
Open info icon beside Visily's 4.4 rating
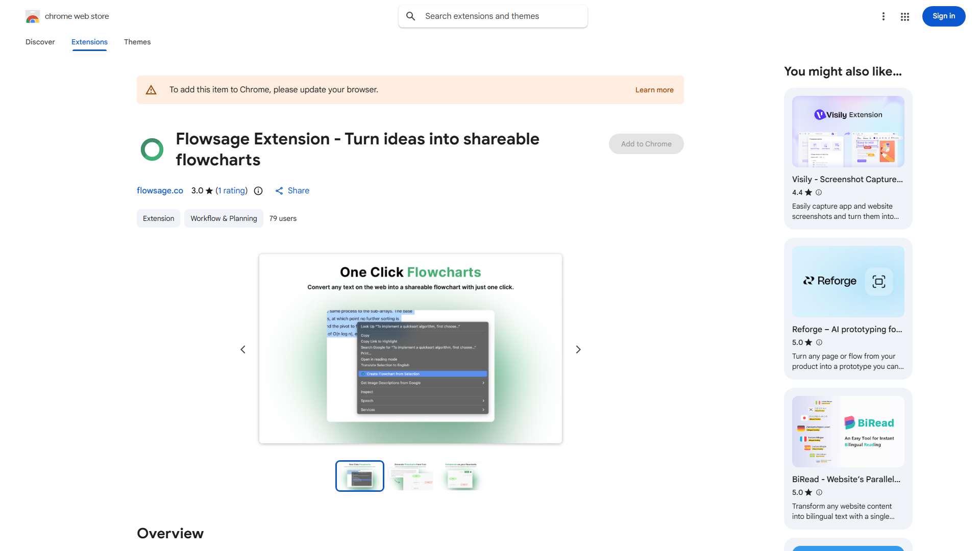point(819,192)
